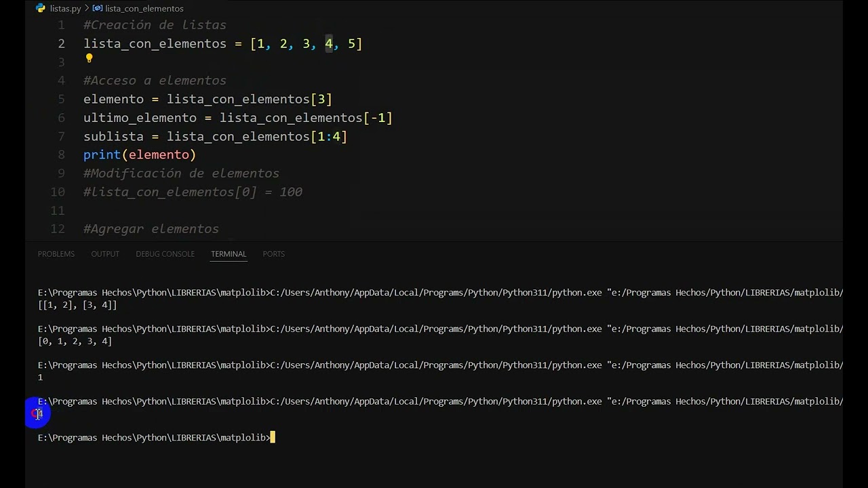Viewport: 868px width, 488px height.
Task: Click the index [3] on line 5
Action: (321, 99)
